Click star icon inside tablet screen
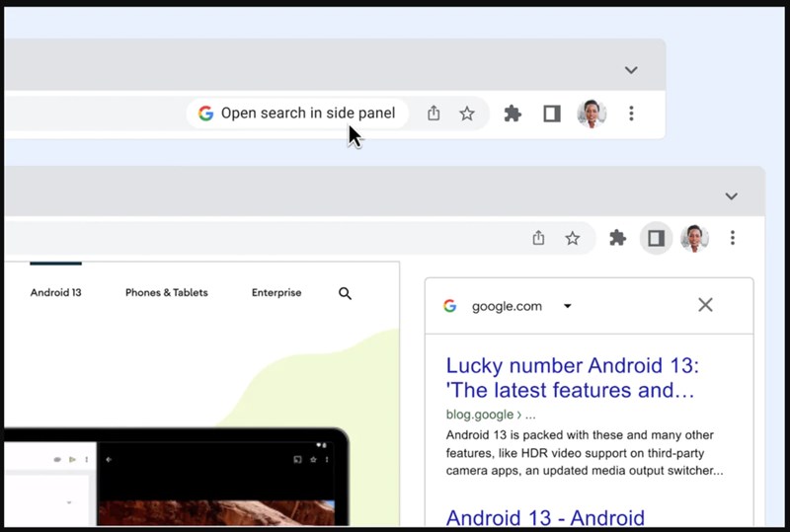This screenshot has height=532, width=790. pyautogui.click(x=313, y=460)
